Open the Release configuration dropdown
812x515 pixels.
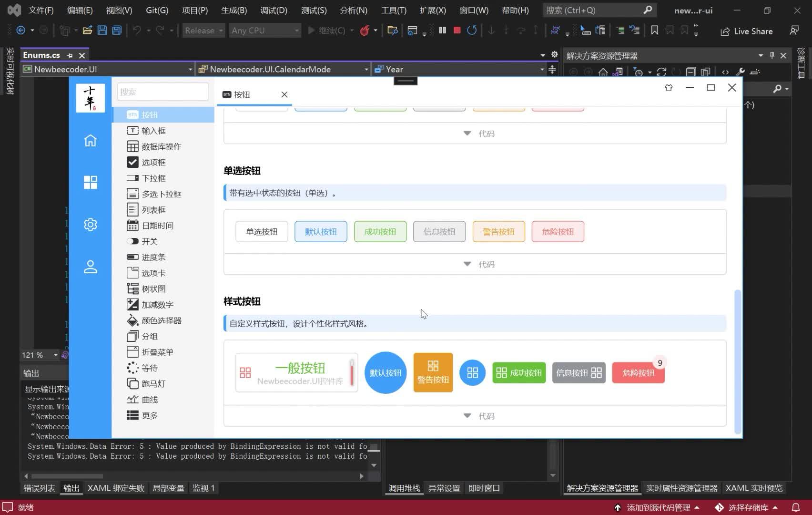[x=203, y=30]
